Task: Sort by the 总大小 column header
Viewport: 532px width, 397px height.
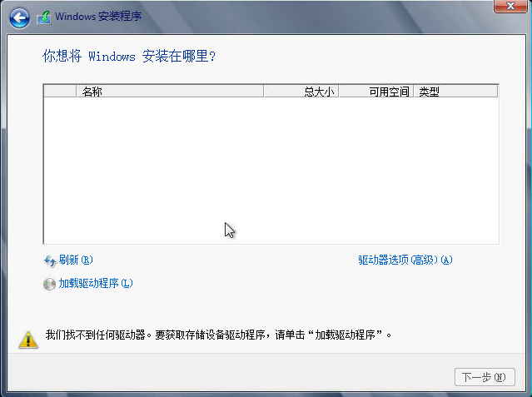Action: (x=301, y=92)
